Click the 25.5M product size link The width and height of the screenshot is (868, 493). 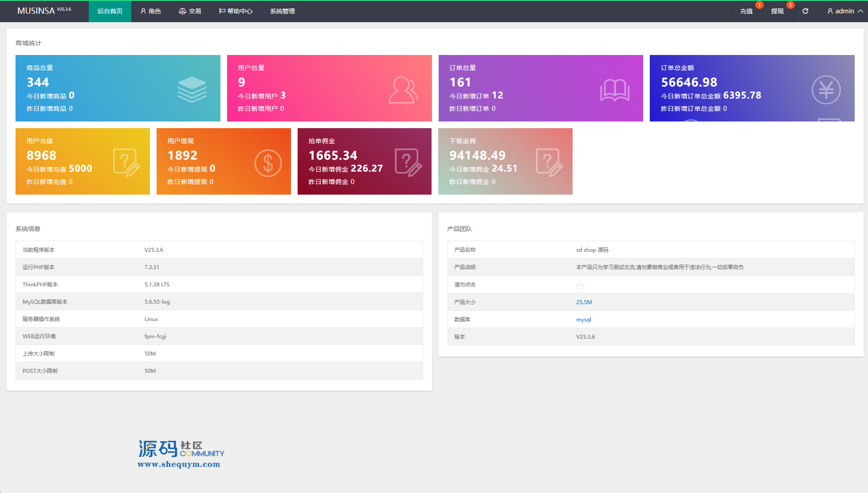(584, 302)
